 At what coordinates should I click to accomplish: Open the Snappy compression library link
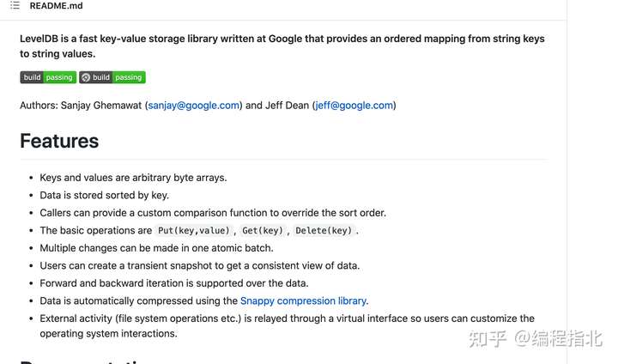coord(304,301)
